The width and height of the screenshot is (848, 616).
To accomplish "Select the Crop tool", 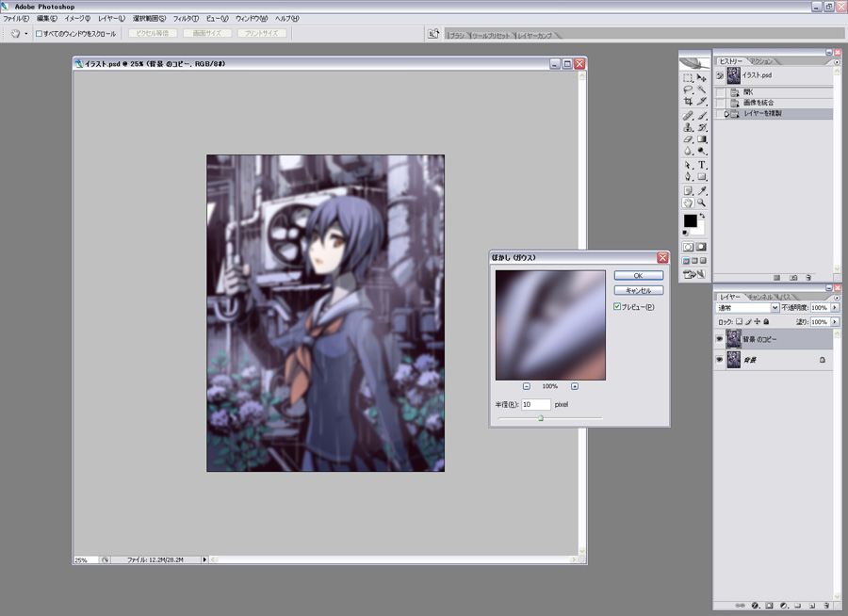I will pyautogui.click(x=688, y=101).
